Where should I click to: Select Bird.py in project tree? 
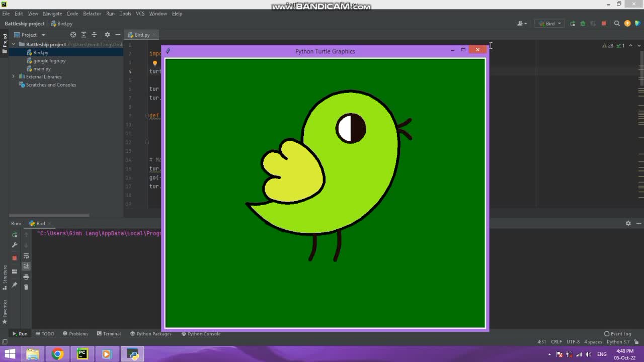(41, 53)
